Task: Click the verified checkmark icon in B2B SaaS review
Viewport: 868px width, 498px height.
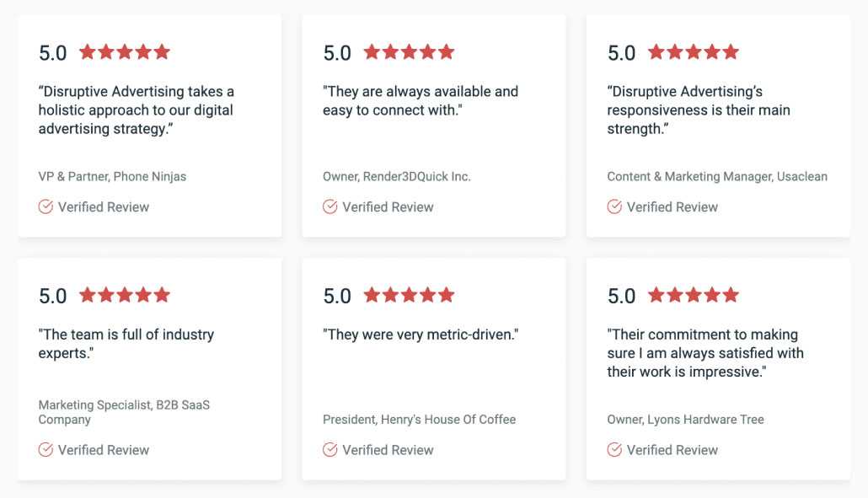Action: [x=46, y=450]
